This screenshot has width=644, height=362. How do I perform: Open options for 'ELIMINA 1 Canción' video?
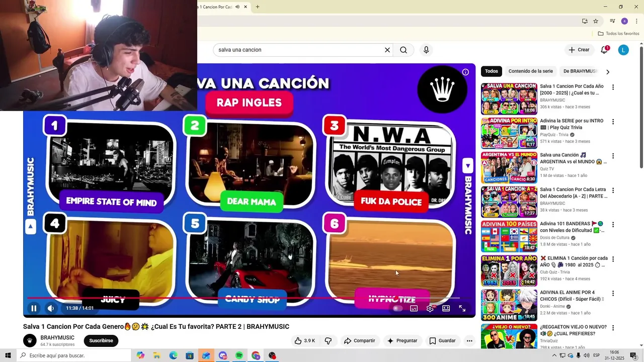click(613, 259)
